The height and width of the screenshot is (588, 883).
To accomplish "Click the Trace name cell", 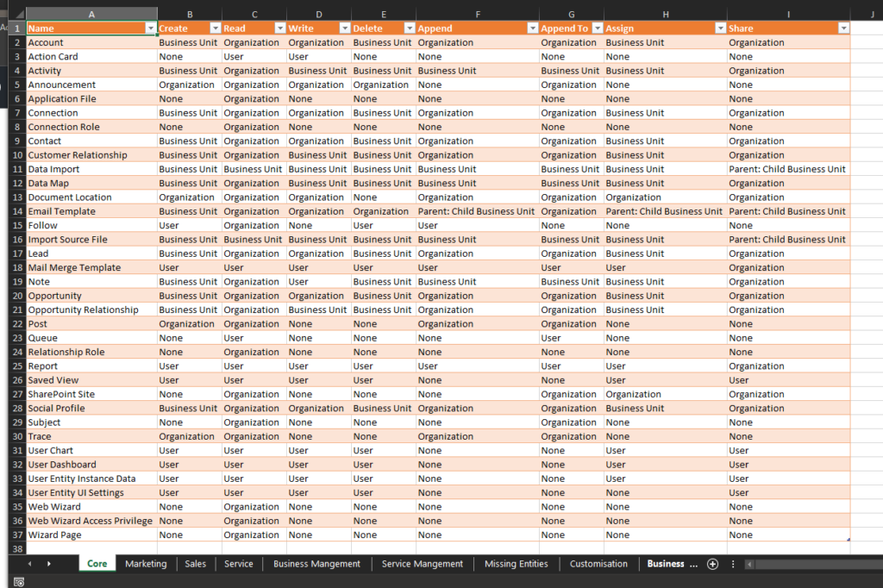I will [91, 436].
